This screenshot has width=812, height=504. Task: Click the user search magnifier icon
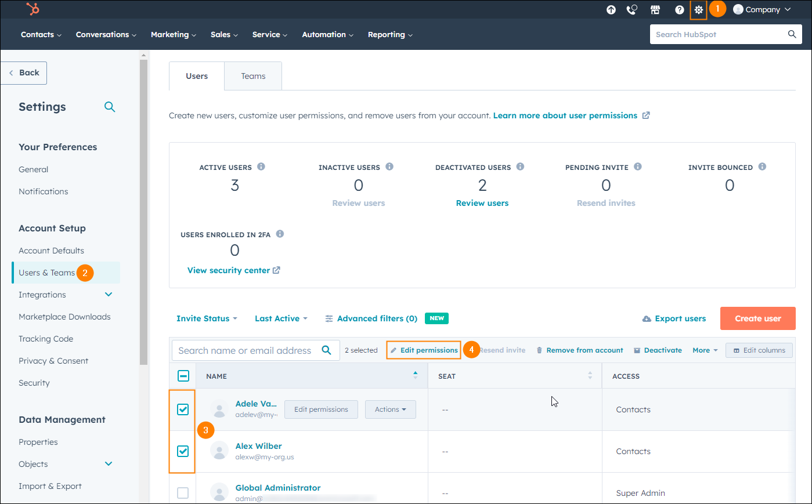pyautogui.click(x=327, y=350)
